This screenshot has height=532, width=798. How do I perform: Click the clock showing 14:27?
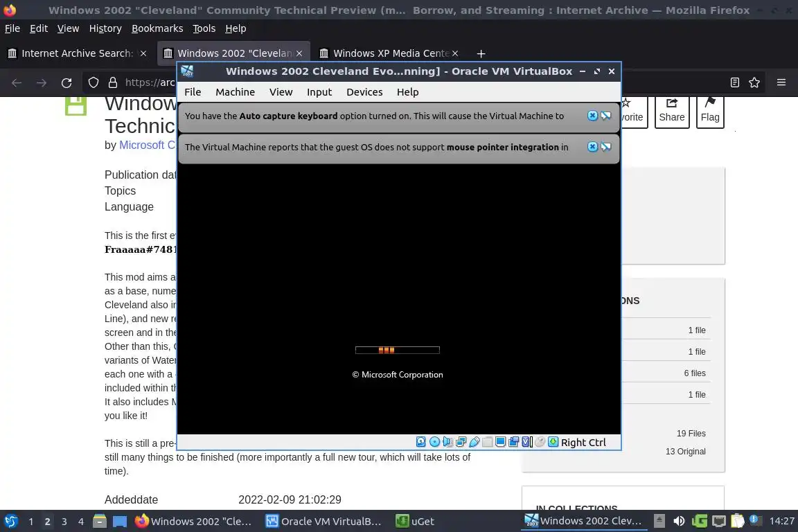(x=781, y=521)
